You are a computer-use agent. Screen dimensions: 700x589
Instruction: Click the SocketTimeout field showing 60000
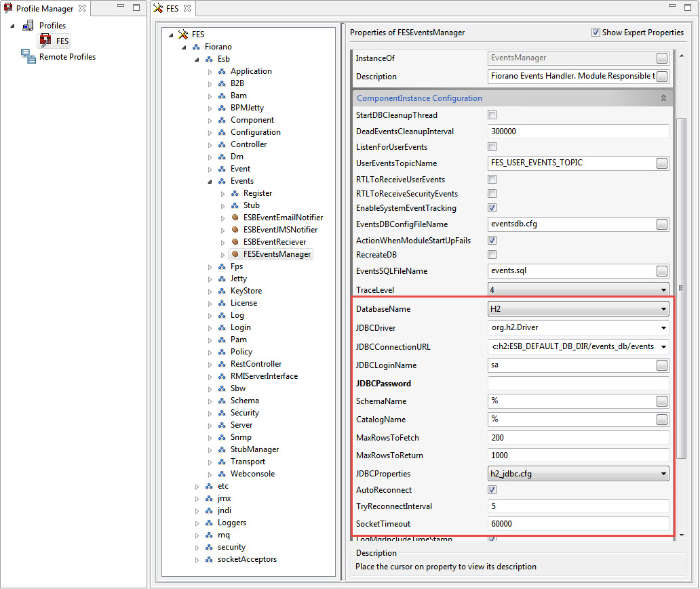(x=578, y=524)
